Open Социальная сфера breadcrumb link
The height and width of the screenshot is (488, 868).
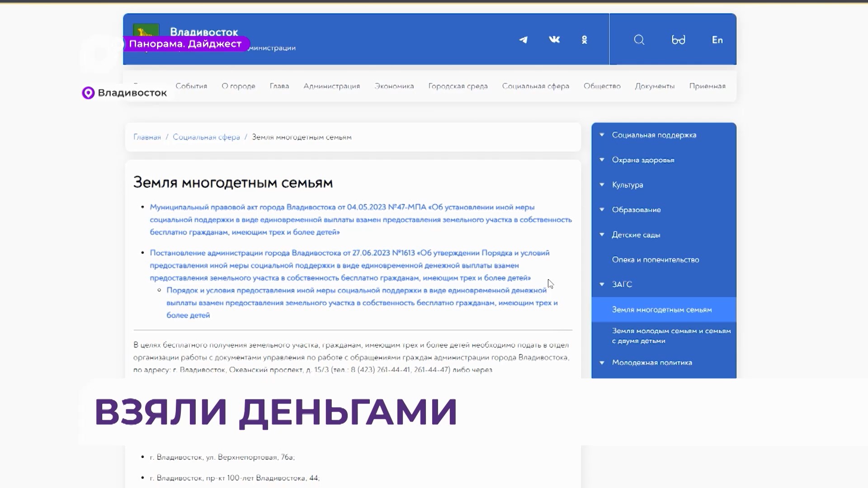point(206,137)
